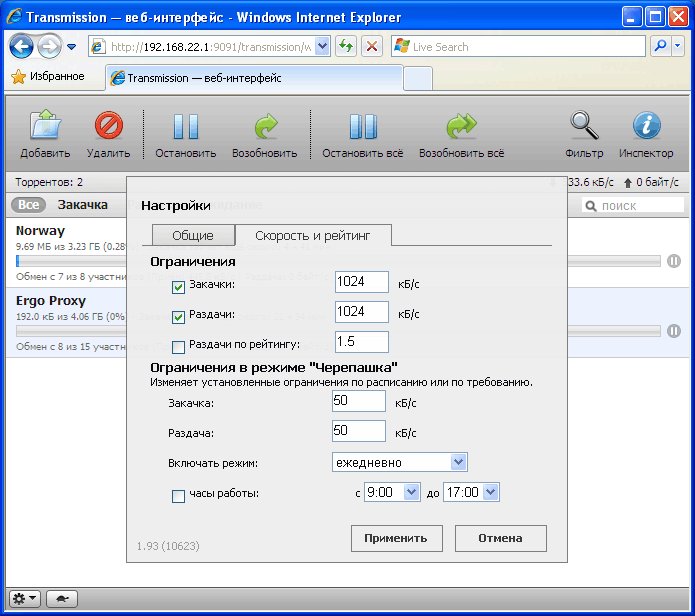Open the gear settings menu at bottom
This screenshot has height=616, width=695.
pyautogui.click(x=25, y=599)
